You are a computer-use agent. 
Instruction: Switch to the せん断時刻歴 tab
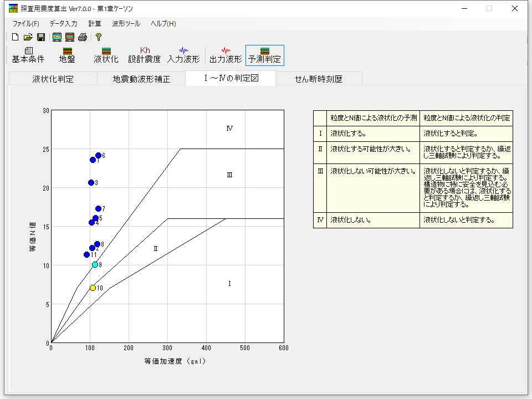pos(319,79)
